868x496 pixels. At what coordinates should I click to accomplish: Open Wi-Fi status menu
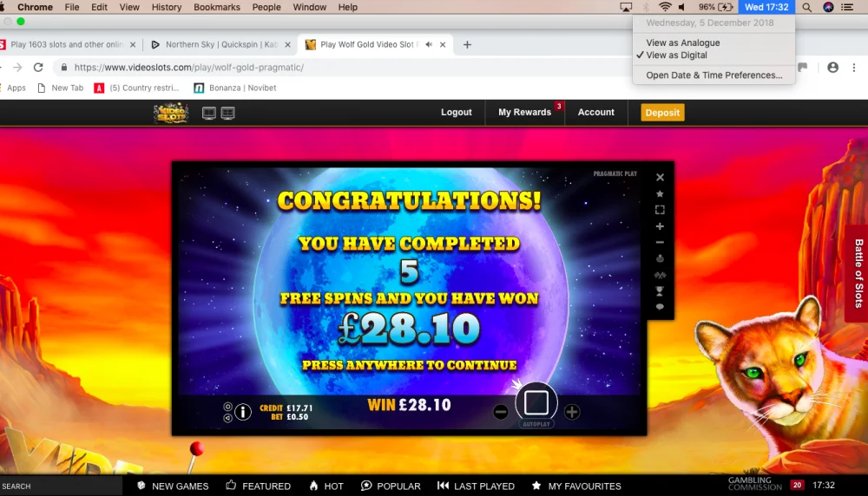coord(665,7)
